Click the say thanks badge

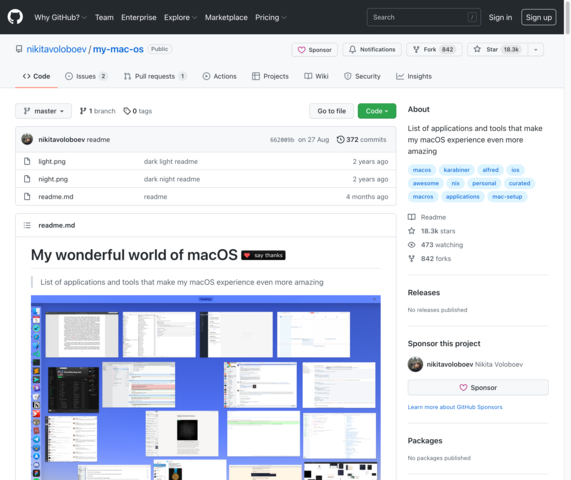[x=263, y=255]
